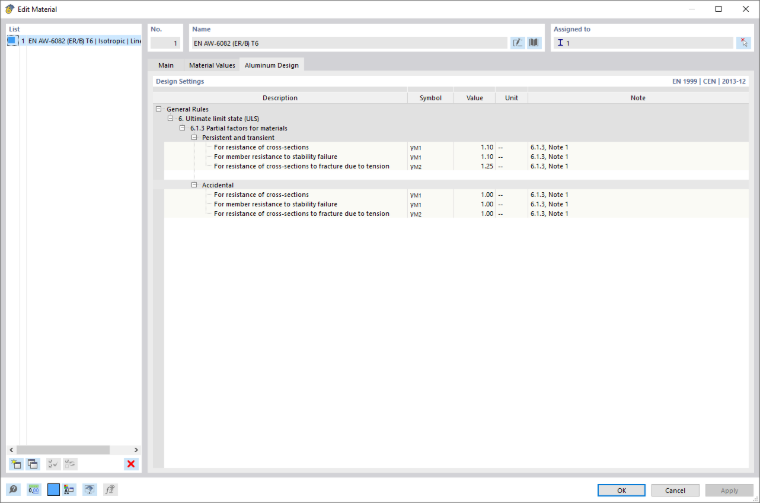The height and width of the screenshot is (503, 760).
Task: Click the Value column header
Action: click(475, 97)
